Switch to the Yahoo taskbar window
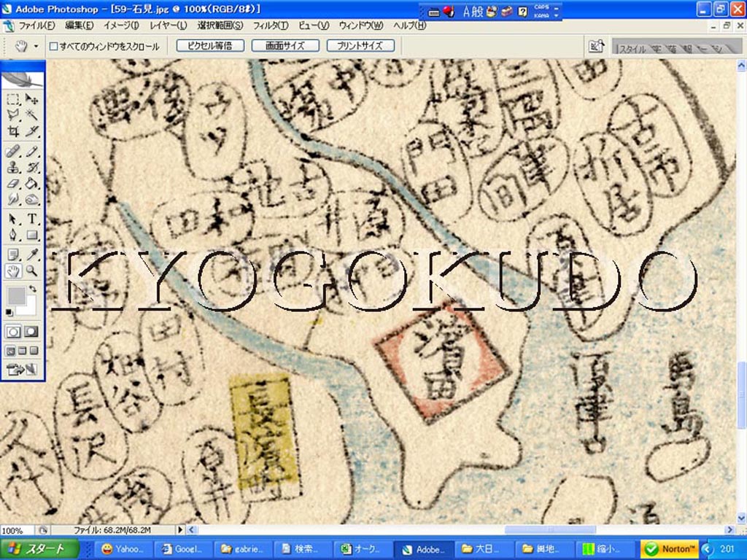The height and width of the screenshot is (560, 747). 123,549
